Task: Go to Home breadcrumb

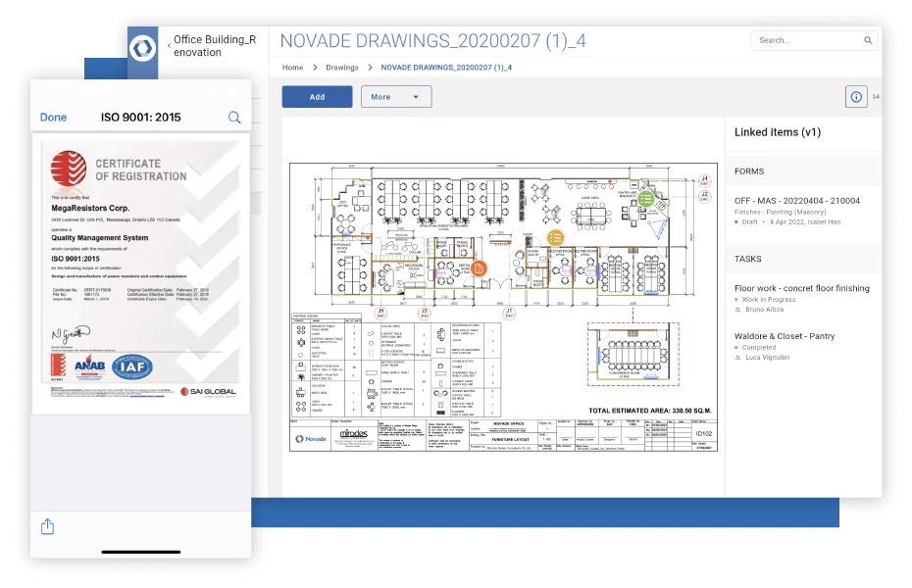Action: 292,68
